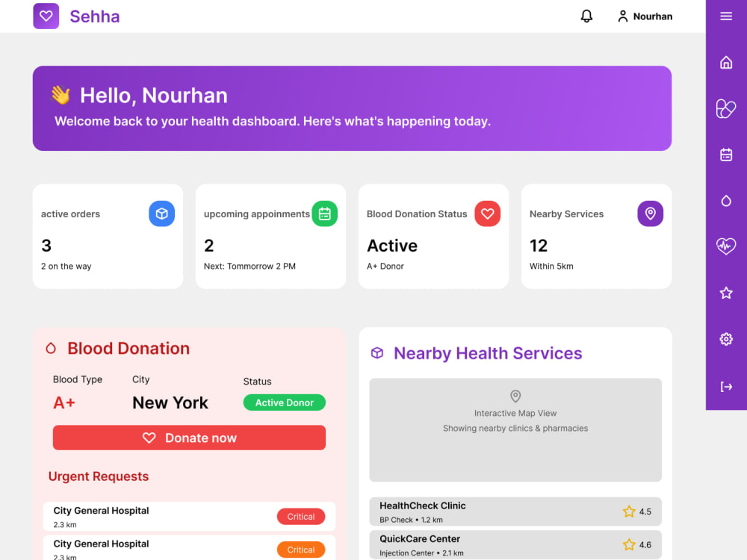The width and height of the screenshot is (747, 560).
Task: Click 'Within 5km' text
Action: (551, 267)
